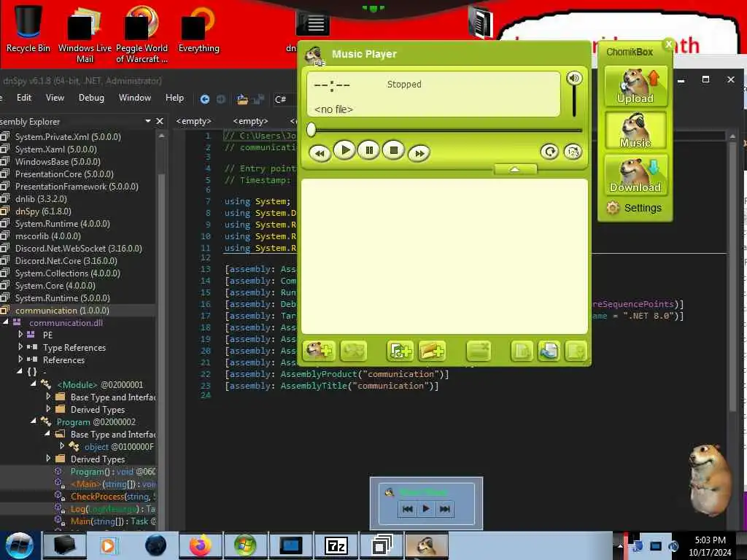
Task: Stop the Music Player
Action: tap(393, 150)
